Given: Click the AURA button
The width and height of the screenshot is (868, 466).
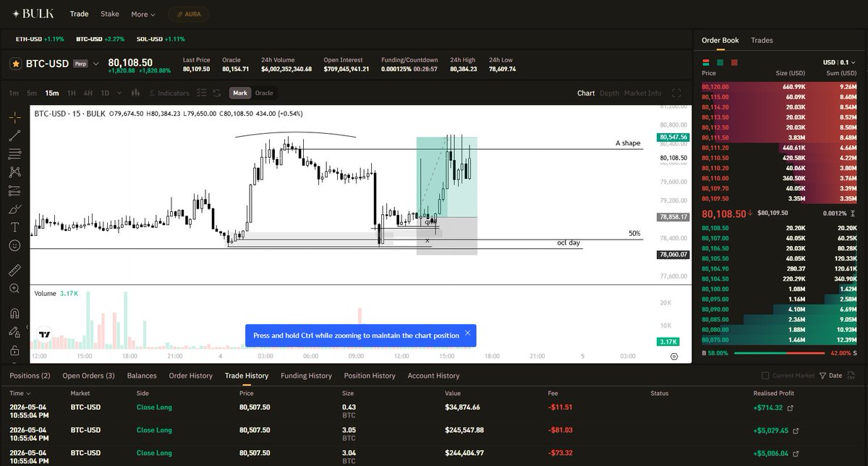Looking at the screenshot, I should (189, 14).
